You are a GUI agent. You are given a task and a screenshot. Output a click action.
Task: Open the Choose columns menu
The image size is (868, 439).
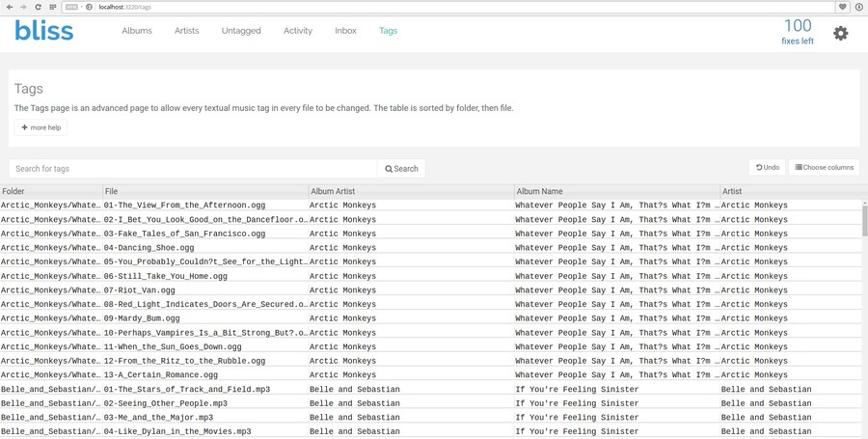tap(824, 167)
